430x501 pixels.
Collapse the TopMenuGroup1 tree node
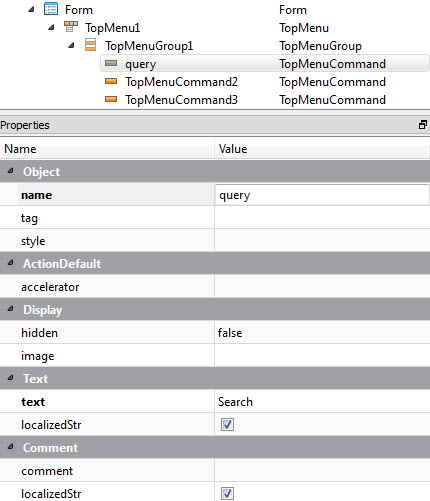71,45
